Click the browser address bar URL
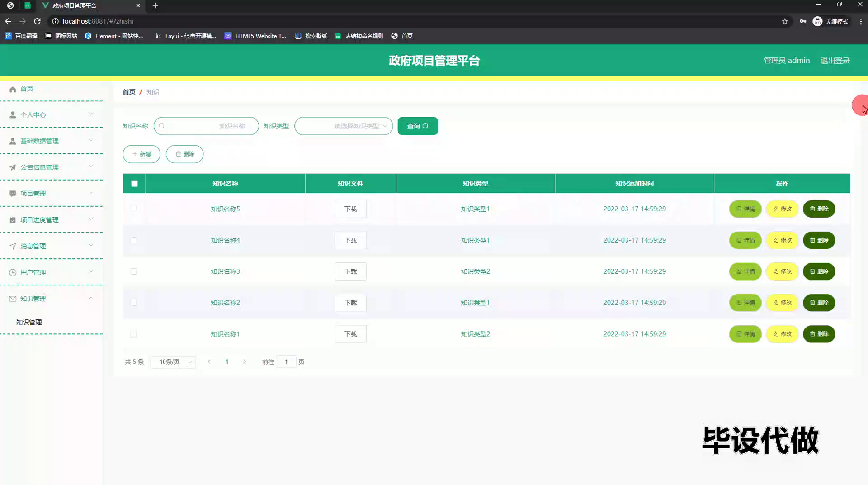Viewport: 868px width, 485px height. point(98,21)
